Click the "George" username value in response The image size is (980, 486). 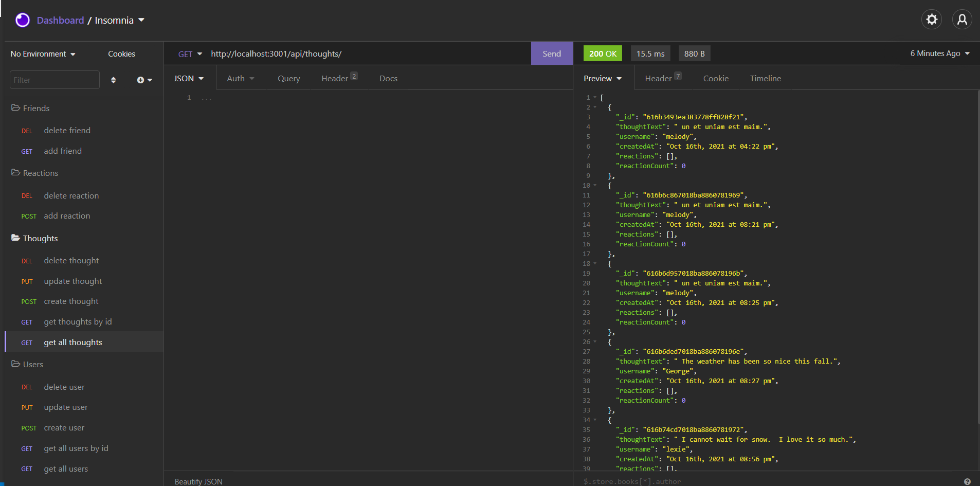[x=678, y=371]
